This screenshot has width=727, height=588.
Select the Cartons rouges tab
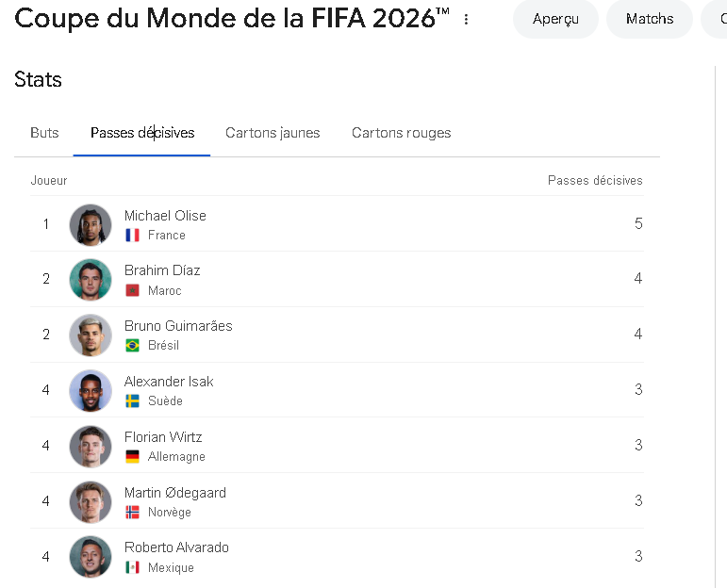pos(401,133)
